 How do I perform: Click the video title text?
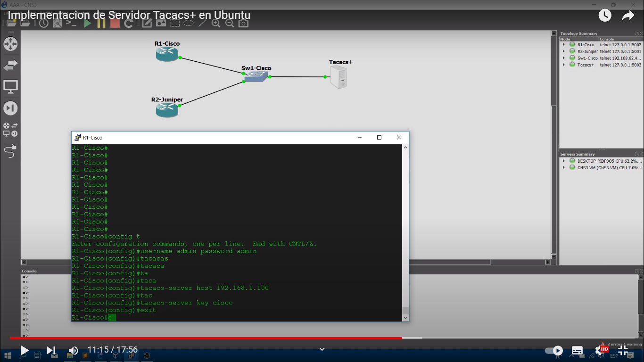click(129, 15)
